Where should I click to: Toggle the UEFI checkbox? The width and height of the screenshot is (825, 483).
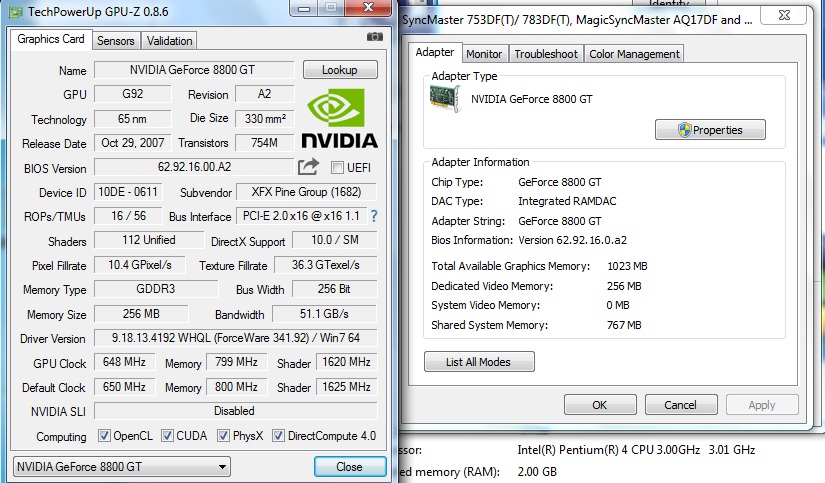coord(337,168)
